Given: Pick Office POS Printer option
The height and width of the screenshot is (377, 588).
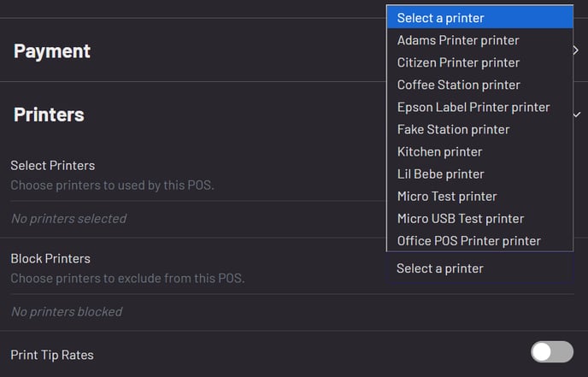Looking at the screenshot, I should tap(468, 240).
